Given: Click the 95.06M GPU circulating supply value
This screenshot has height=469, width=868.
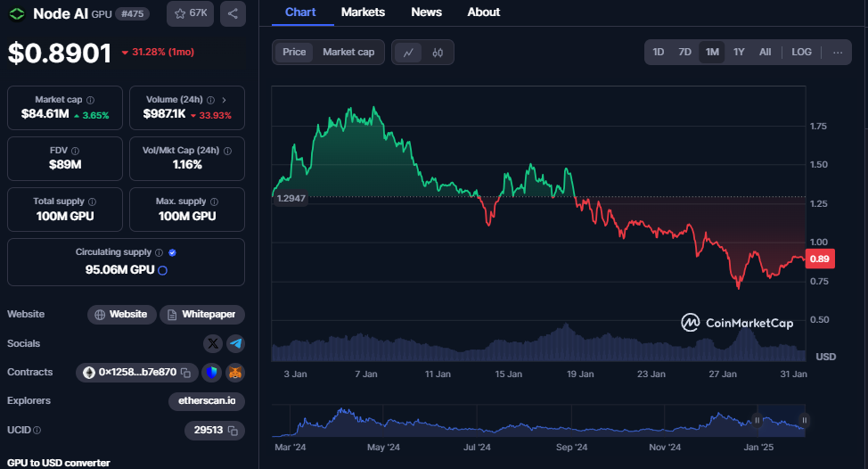Looking at the screenshot, I should pyautogui.click(x=119, y=269).
